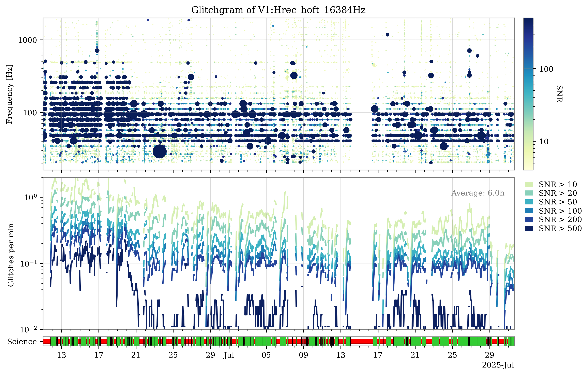
Task: Select the Glitches per min. axis label
Action: coord(11,254)
